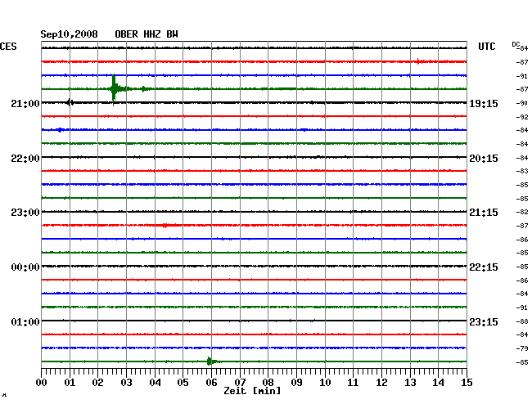The height and width of the screenshot is (404, 532).
Task: Click the red event on the trace below 23:00
Action: (x=165, y=225)
